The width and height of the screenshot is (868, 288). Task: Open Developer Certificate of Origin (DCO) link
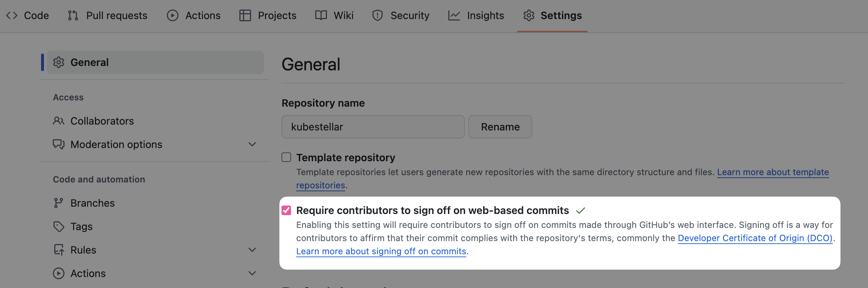click(755, 238)
